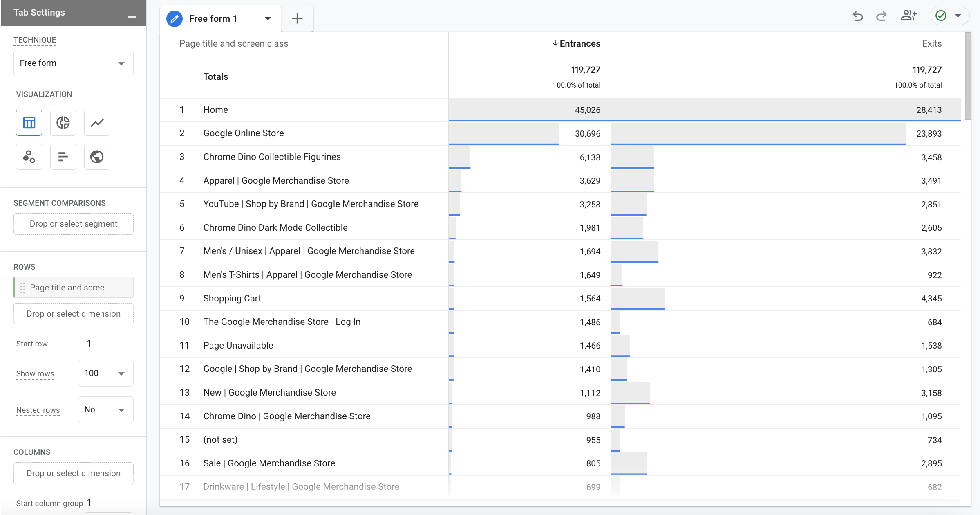Expand the Show rows 100 dropdown

pos(105,373)
